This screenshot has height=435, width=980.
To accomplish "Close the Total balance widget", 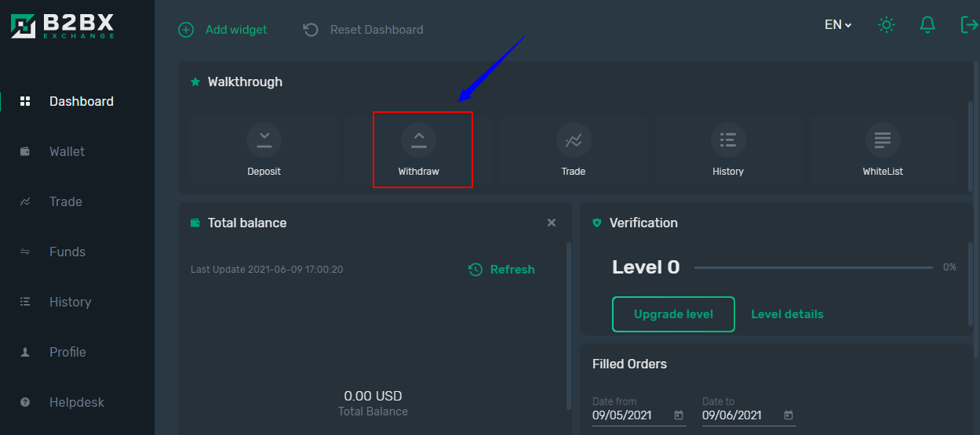I will click(552, 223).
